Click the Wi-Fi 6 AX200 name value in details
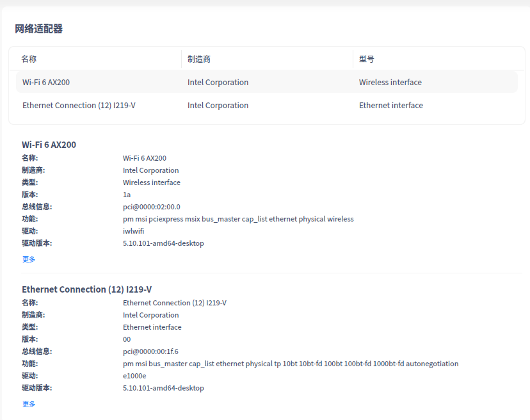The image size is (530, 420). 145,158
